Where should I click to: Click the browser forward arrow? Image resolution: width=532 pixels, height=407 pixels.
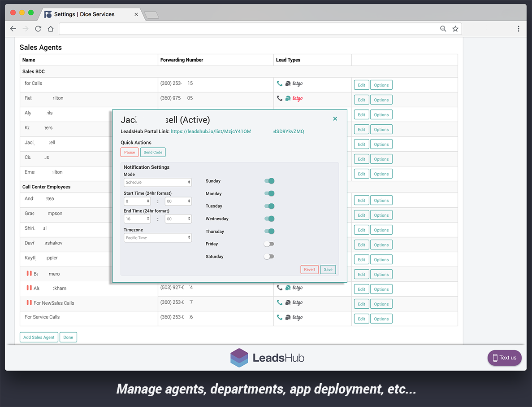point(26,29)
